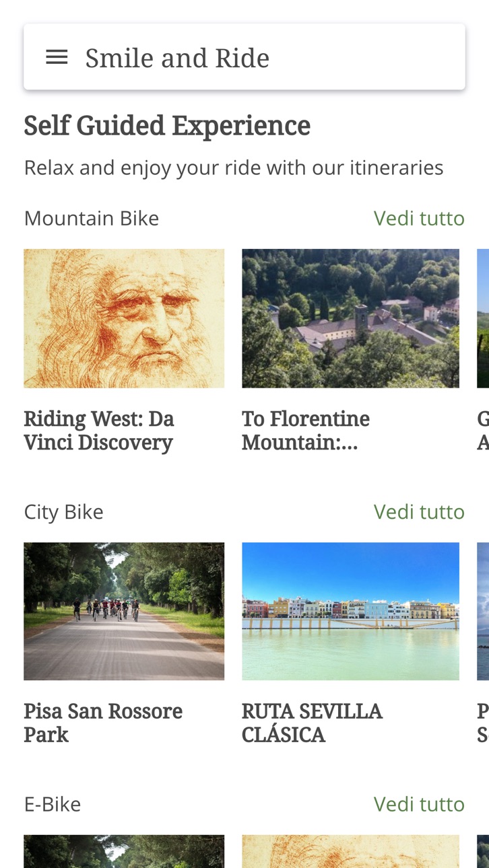Tap the Smile and Ride title

(177, 58)
